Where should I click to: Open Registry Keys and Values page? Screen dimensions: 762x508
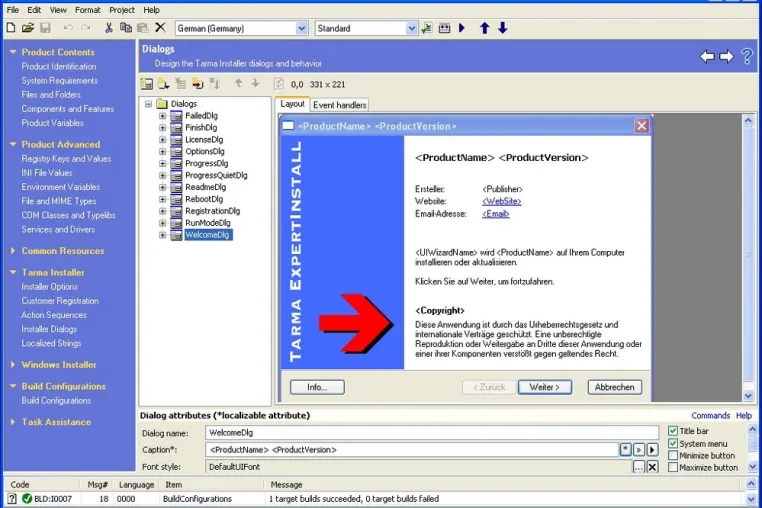point(66,158)
